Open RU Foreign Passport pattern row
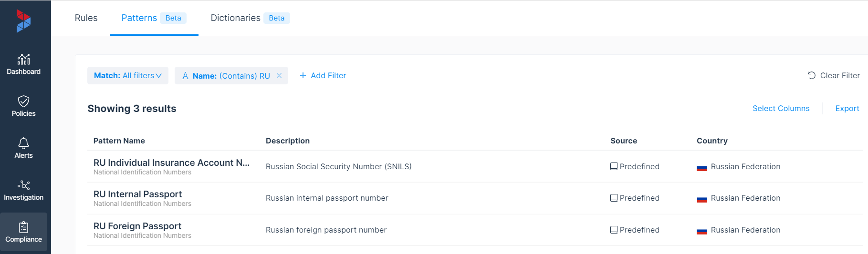868x254 pixels. pos(137,226)
